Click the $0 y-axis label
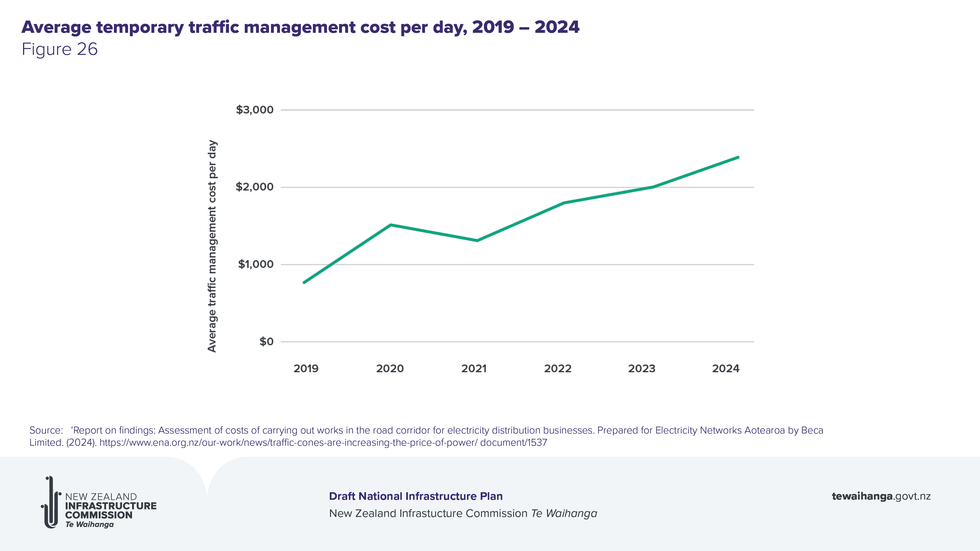Screen dimensions: 980x551 (266, 341)
